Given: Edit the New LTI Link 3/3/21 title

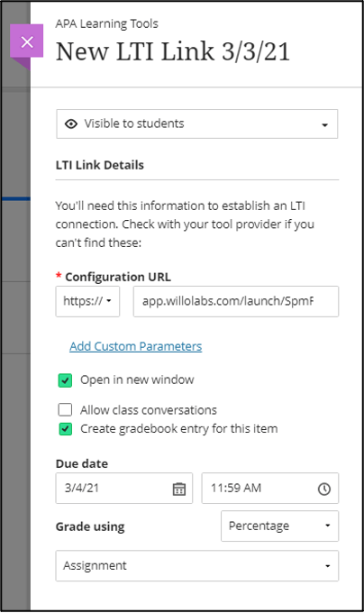Looking at the screenshot, I should [173, 51].
